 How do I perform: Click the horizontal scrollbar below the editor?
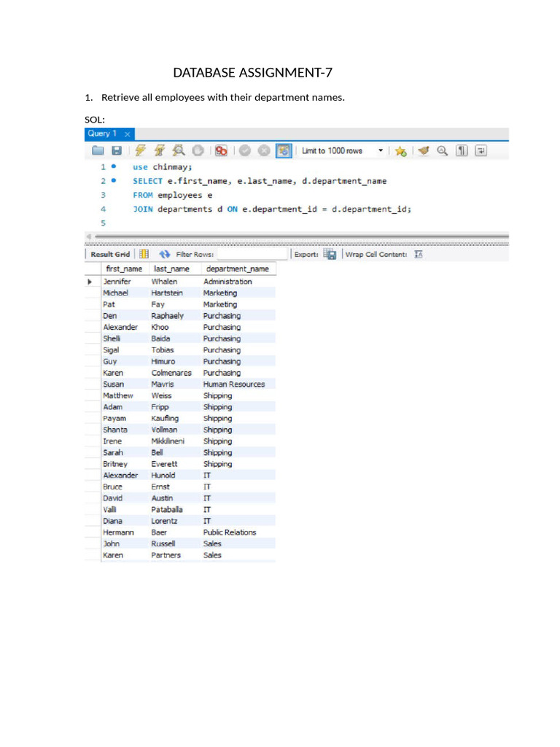point(292,236)
